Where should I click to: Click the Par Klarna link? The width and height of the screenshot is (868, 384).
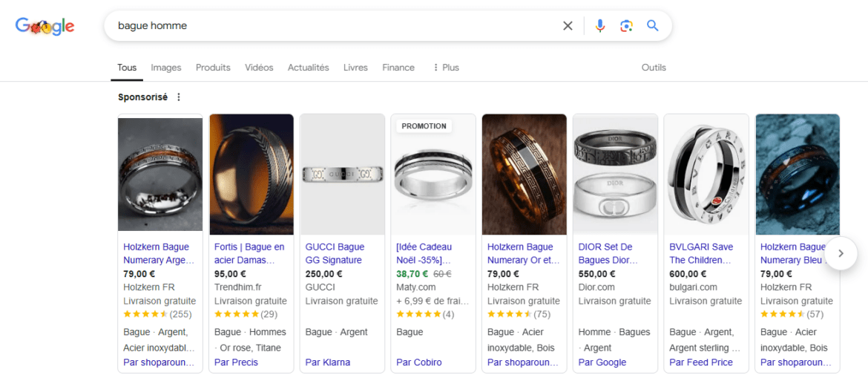pyautogui.click(x=328, y=362)
